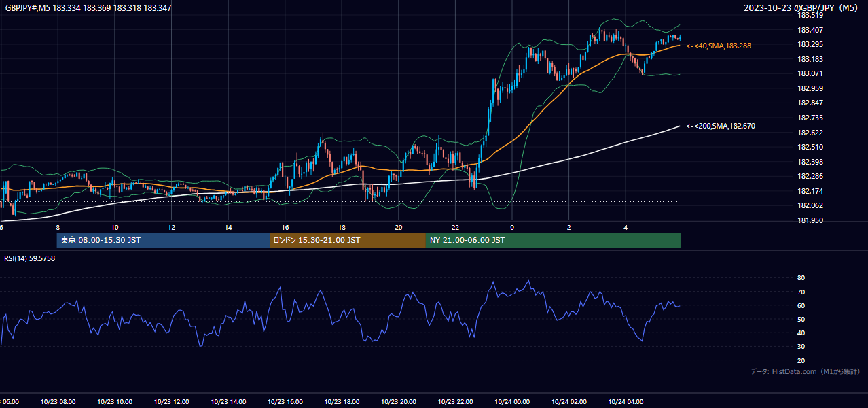Image resolution: width=868 pixels, height=408 pixels.
Task: Click hour tick 14 under price chart
Action: [x=228, y=228]
